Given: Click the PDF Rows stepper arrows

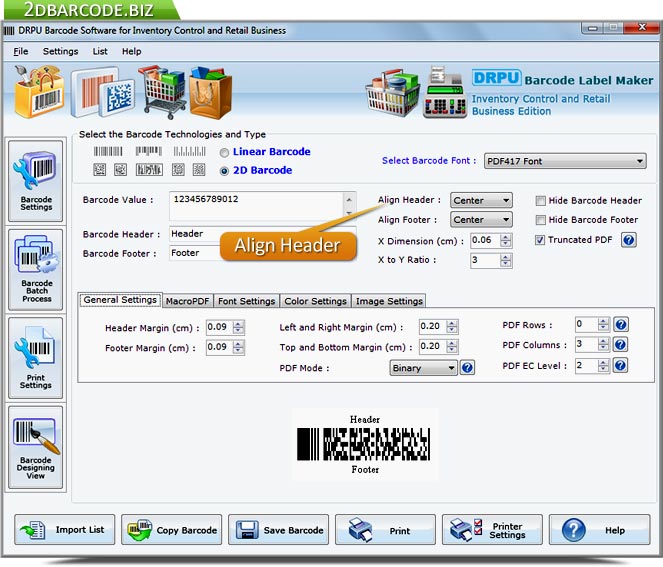Looking at the screenshot, I should click(x=604, y=325).
